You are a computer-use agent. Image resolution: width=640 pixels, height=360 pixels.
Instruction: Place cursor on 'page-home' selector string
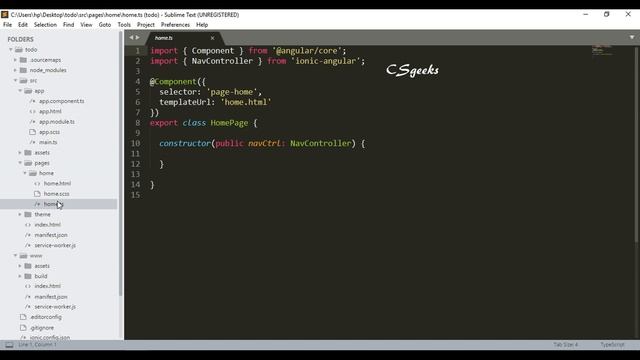click(x=232, y=92)
